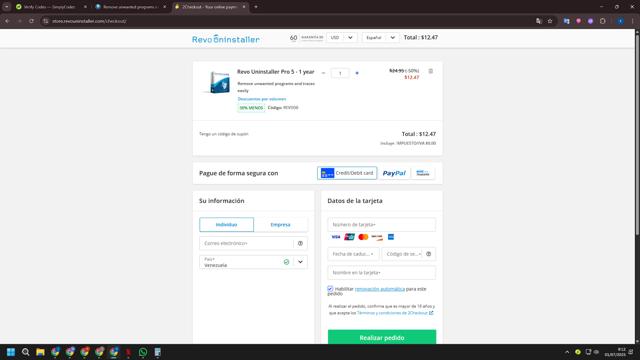
Task: Show hidden system tray icons
Action: pyautogui.click(x=567, y=352)
